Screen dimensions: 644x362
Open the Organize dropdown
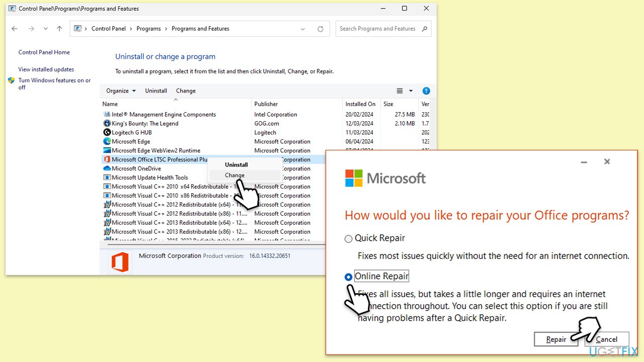pyautogui.click(x=121, y=91)
